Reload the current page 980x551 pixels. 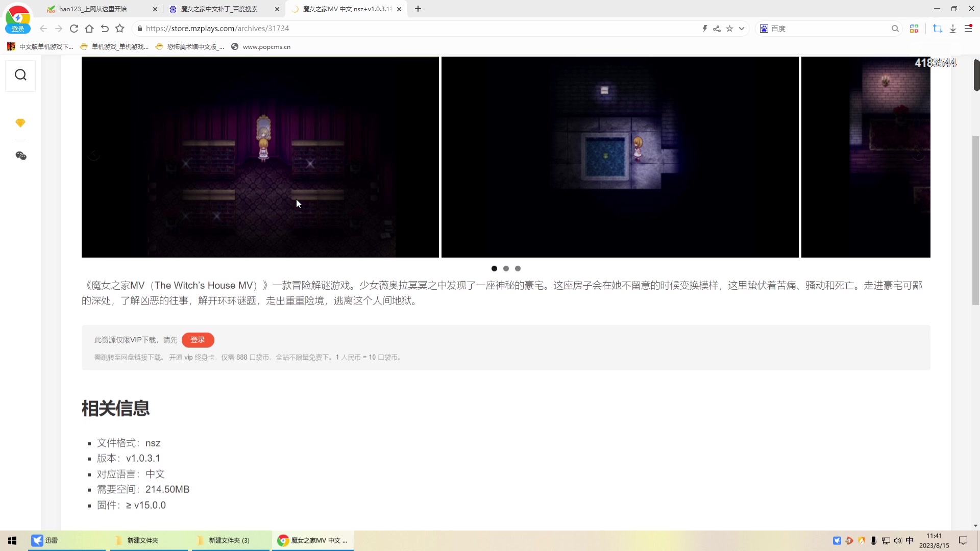[74, 29]
